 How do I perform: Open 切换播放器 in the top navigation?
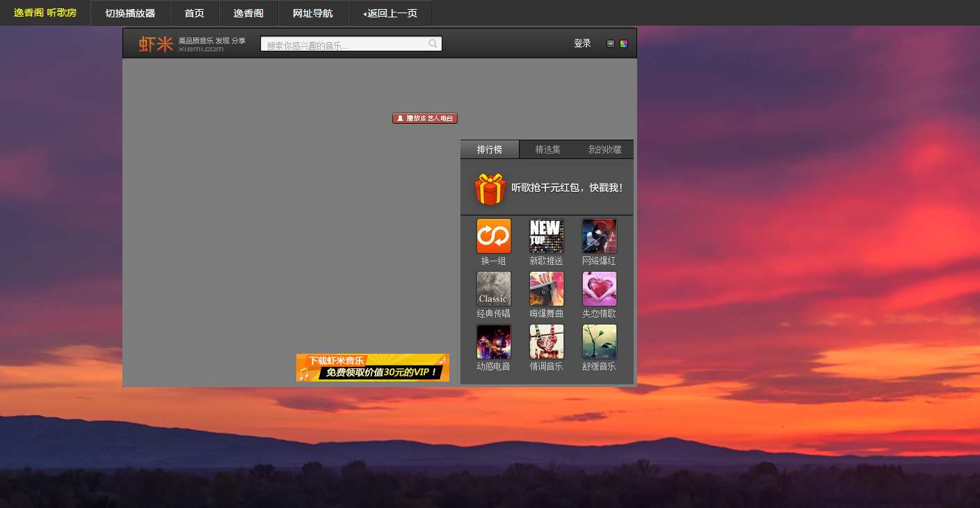[x=130, y=13]
